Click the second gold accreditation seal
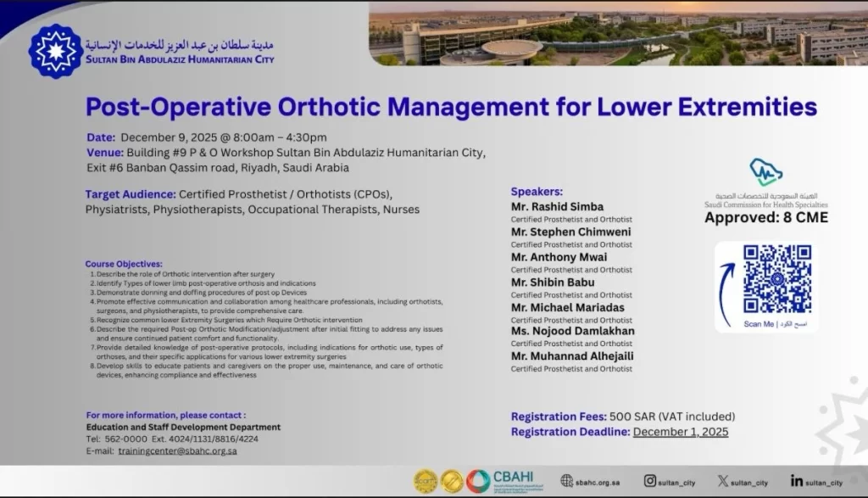The width and height of the screenshot is (868, 498). [452, 481]
